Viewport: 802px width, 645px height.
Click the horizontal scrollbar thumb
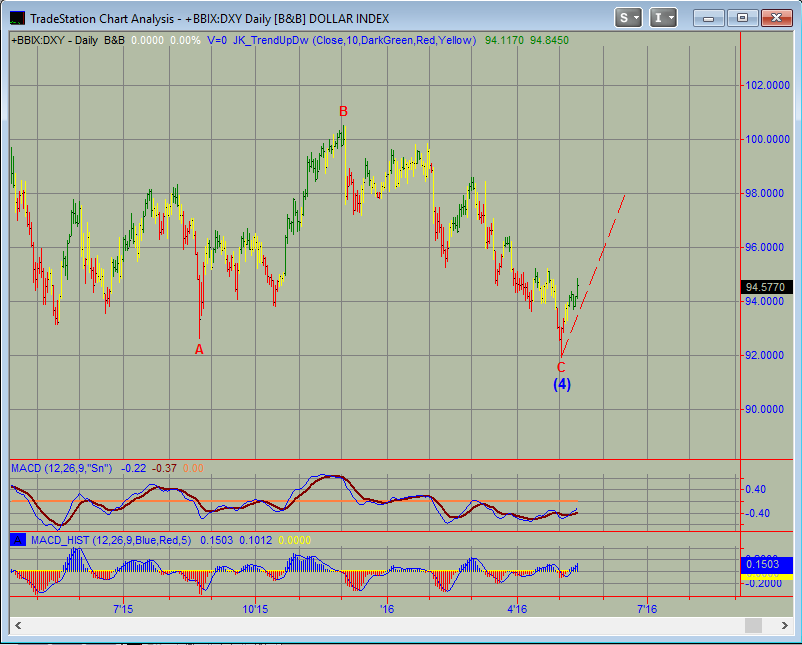coord(750,625)
